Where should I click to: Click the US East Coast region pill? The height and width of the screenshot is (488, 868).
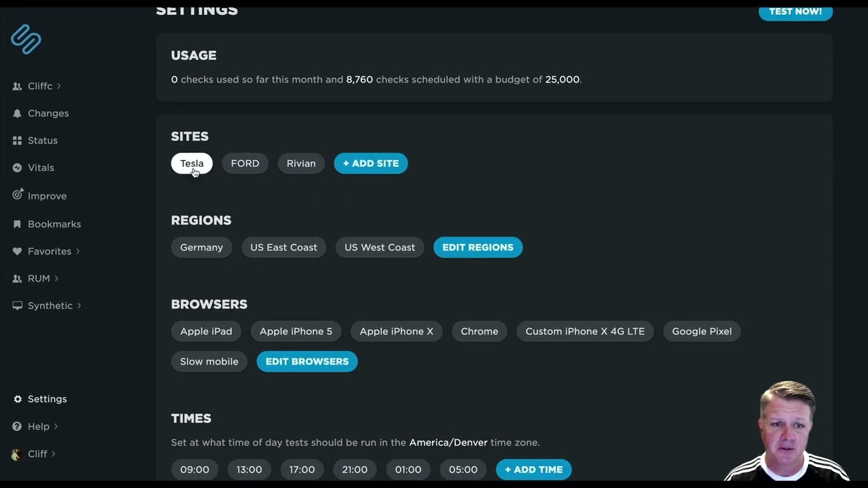pyautogui.click(x=283, y=247)
